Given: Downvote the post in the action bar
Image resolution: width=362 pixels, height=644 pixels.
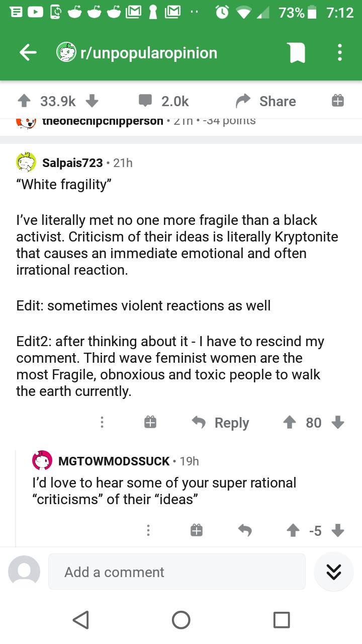Looking at the screenshot, I should [x=92, y=101].
